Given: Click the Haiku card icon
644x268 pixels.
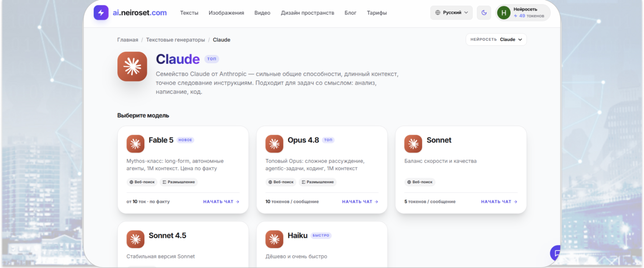Looking at the screenshot, I should coord(274,239).
